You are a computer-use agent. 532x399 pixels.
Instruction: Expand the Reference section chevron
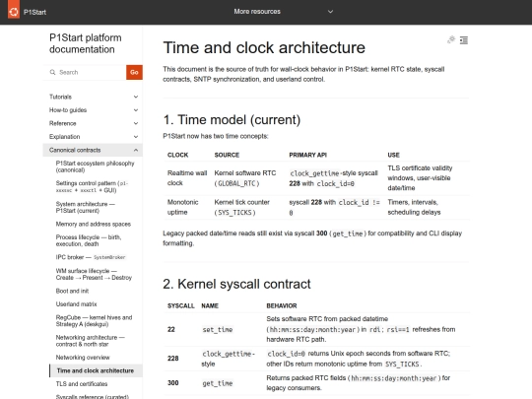[136, 123]
